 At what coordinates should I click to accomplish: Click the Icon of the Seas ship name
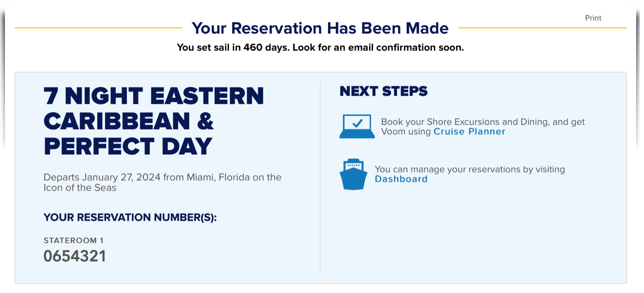tap(80, 188)
